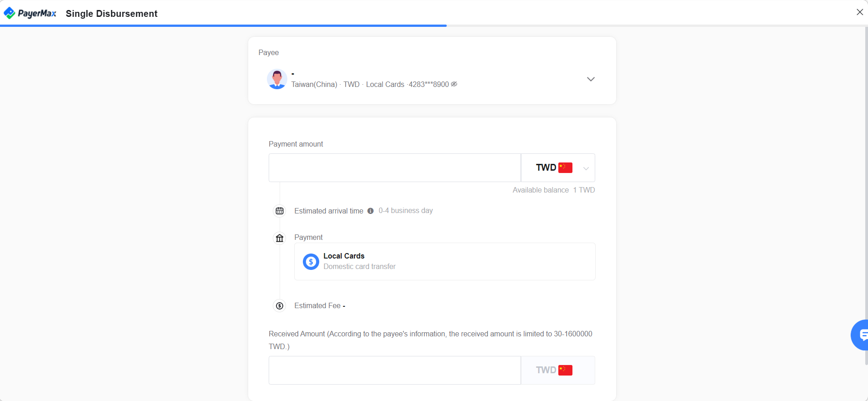Click the Received Amount input field

394,370
